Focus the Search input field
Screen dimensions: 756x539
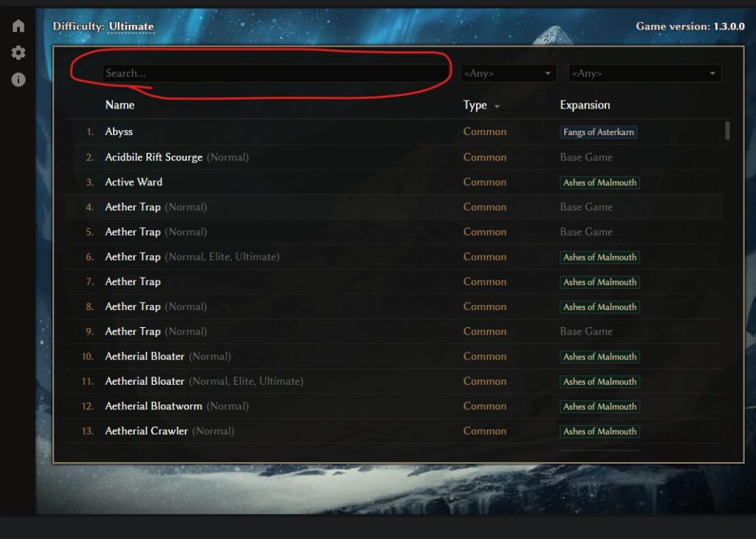[276, 73]
